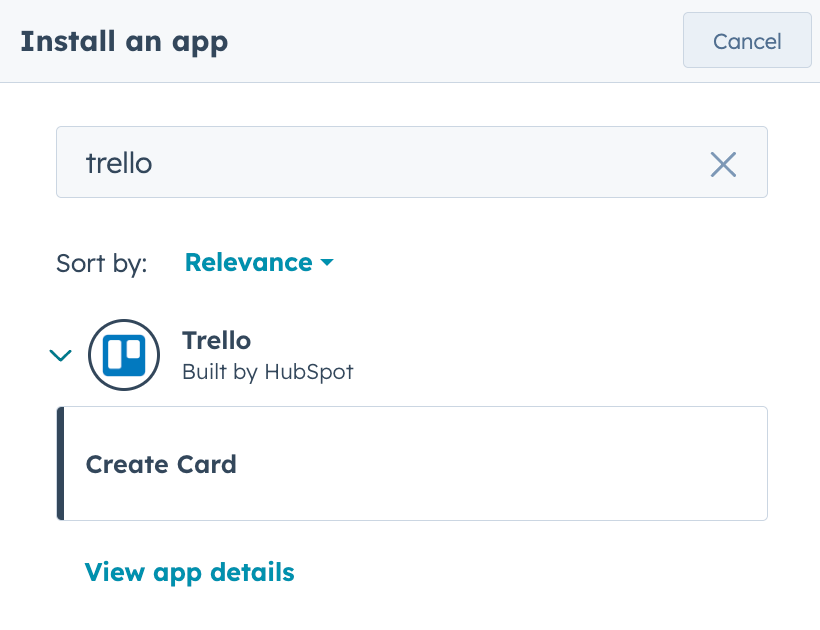
Task: Click the X to remove the trello search term
Action: [x=723, y=164]
